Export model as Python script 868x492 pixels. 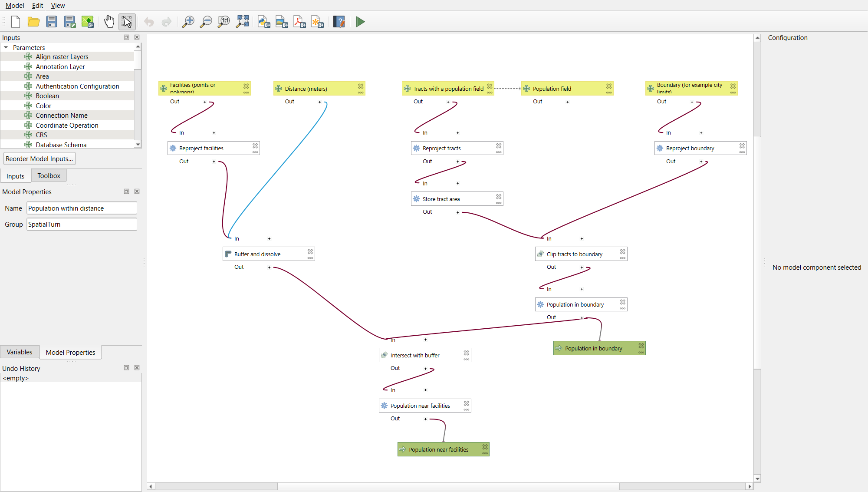coord(264,22)
